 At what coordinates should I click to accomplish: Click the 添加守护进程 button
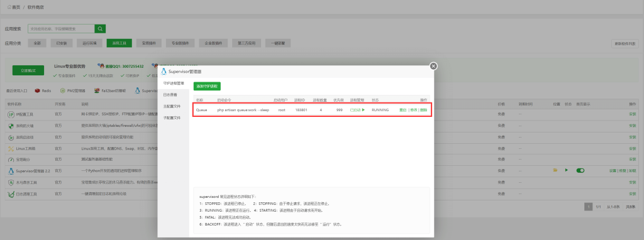(x=207, y=86)
